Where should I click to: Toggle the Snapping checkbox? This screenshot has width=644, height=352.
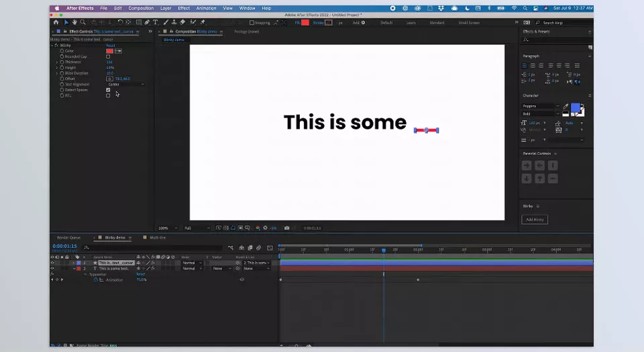[x=252, y=23]
